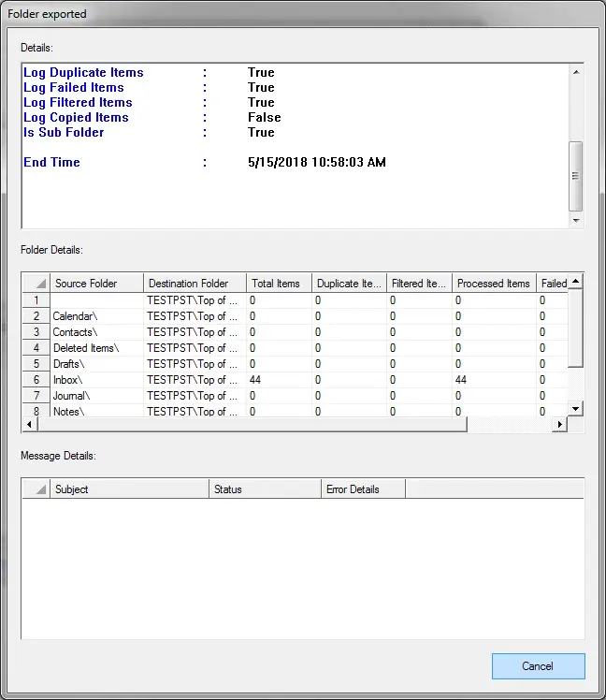Click the Duplicate Ite... column header
606x700 pixels.
tap(349, 284)
